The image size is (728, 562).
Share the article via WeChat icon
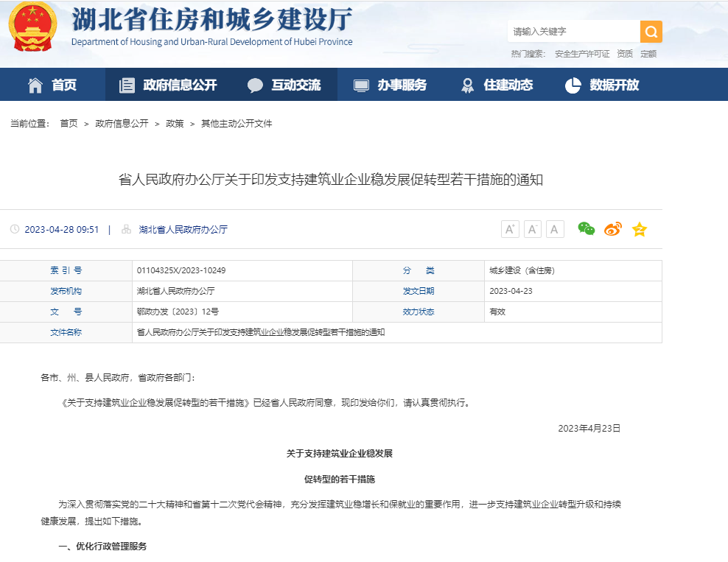click(x=586, y=229)
